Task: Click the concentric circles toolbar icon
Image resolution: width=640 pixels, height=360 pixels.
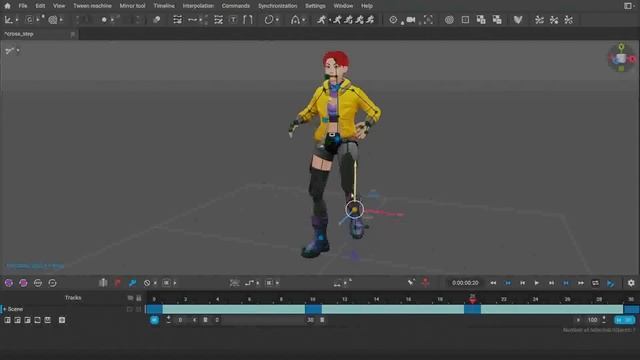Action: tap(449, 20)
